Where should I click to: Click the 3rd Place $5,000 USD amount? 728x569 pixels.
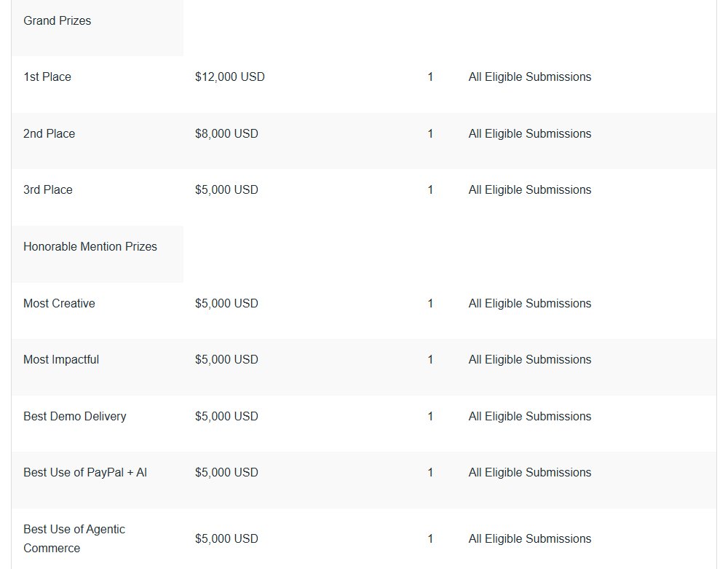(x=226, y=190)
